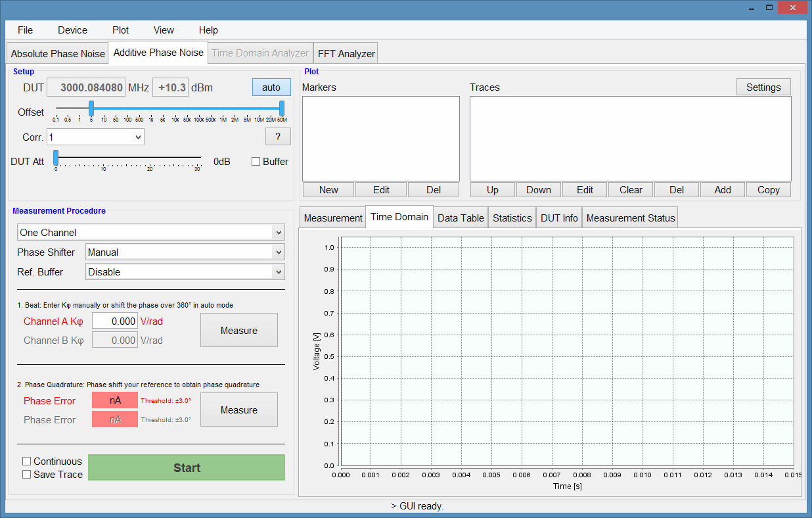Click the Traces list box
The image size is (812, 518).
(x=631, y=139)
